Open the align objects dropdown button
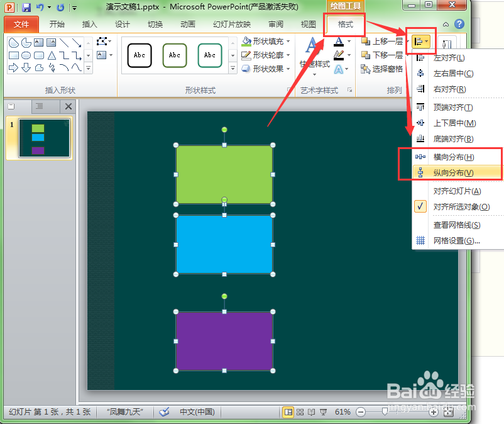This screenshot has height=424, width=504. coord(421,41)
